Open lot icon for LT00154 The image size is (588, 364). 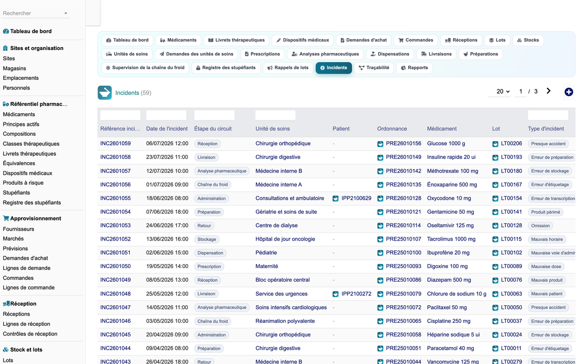point(495,198)
